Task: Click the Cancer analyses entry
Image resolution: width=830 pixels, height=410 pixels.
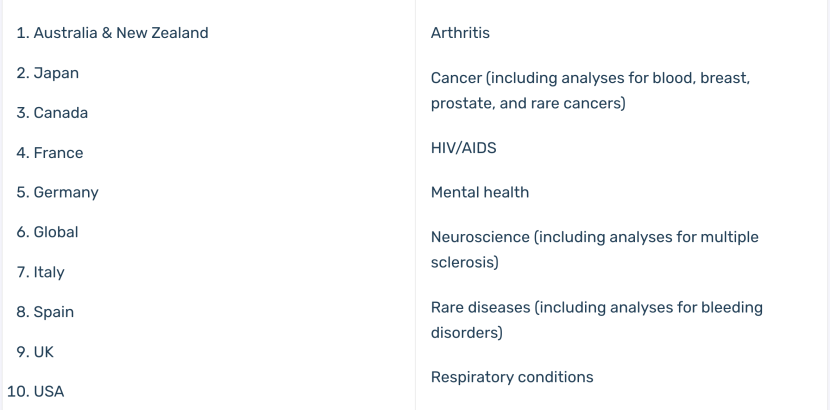Action: [590, 90]
